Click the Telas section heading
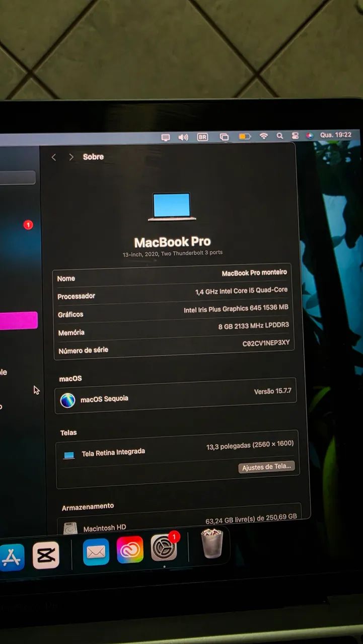The image size is (363, 644). (68, 433)
